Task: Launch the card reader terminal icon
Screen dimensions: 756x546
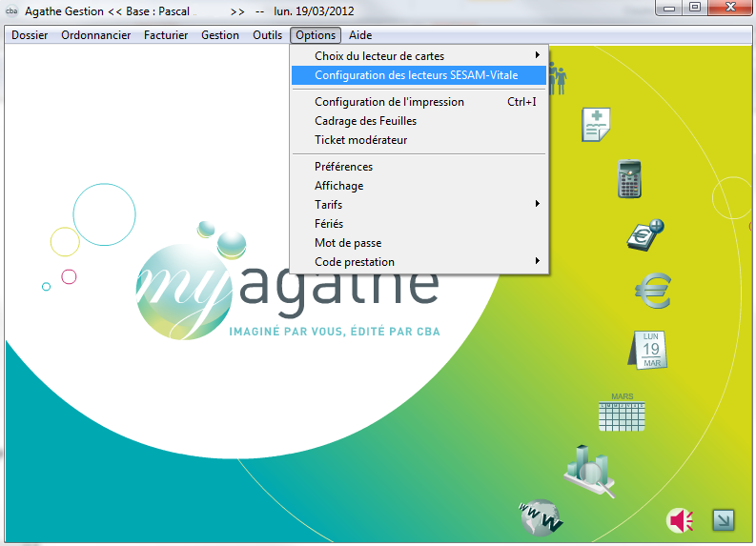Action: [629, 179]
